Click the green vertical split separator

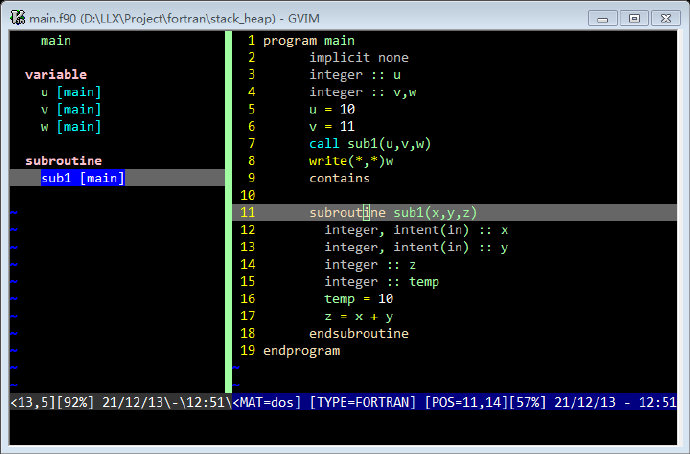point(228,212)
